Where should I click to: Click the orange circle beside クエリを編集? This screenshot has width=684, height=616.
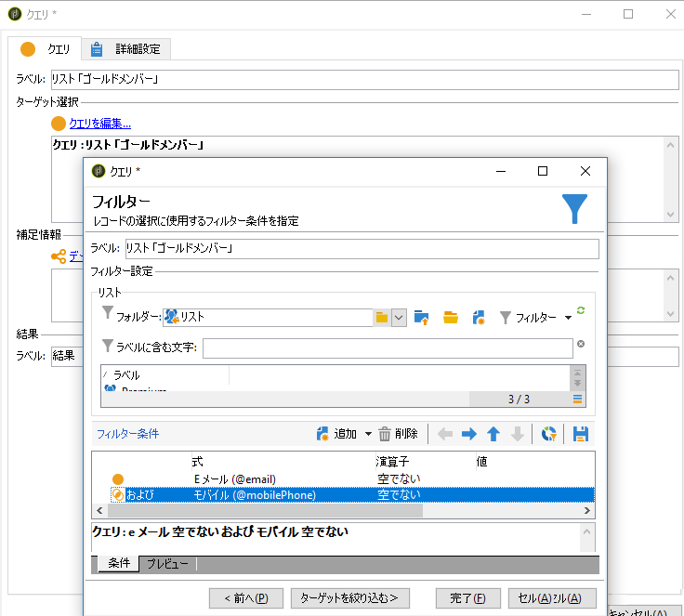[59, 124]
